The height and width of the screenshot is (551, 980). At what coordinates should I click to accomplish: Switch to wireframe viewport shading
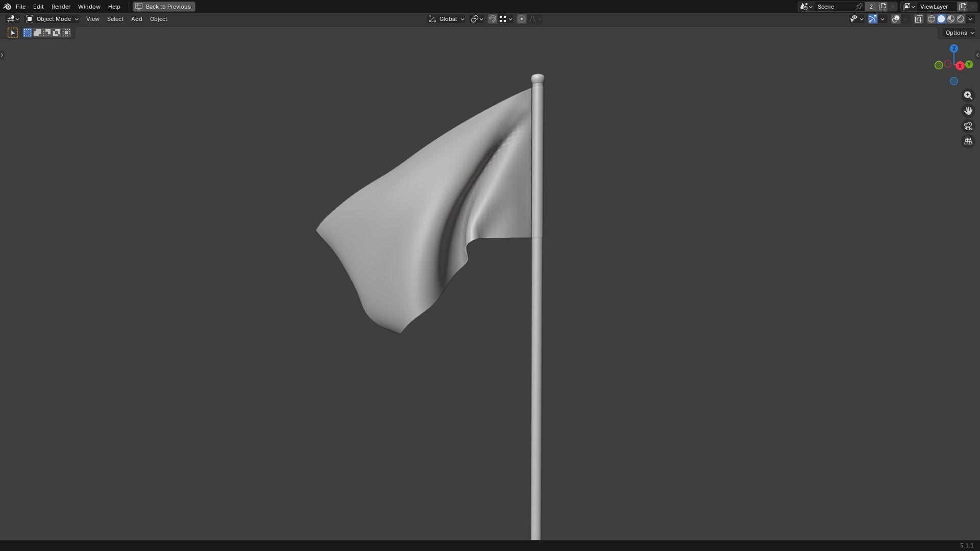click(932, 19)
